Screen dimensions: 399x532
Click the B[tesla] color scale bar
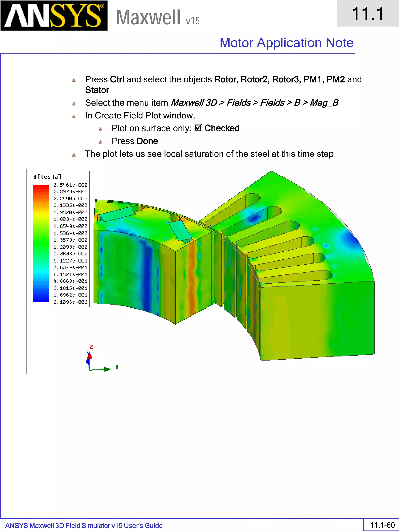(x=41, y=243)
